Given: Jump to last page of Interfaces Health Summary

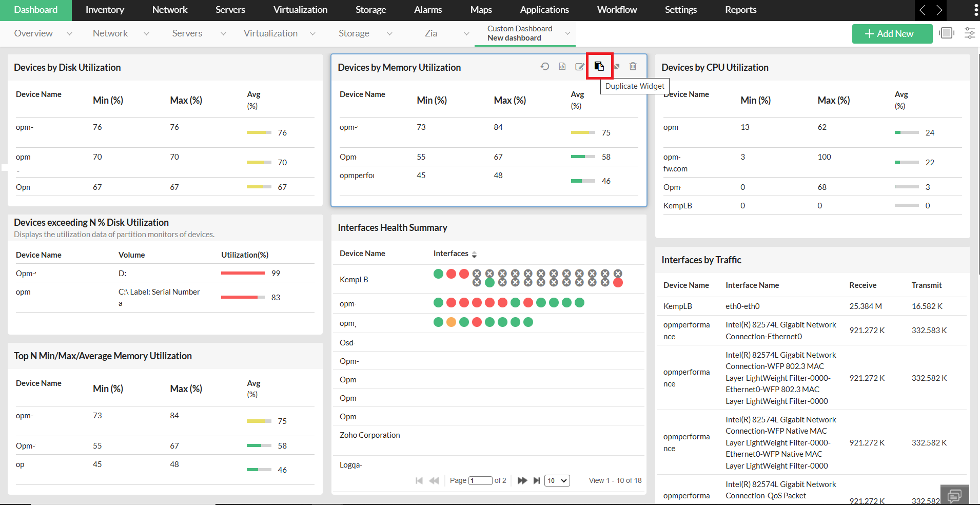Looking at the screenshot, I should pos(537,480).
